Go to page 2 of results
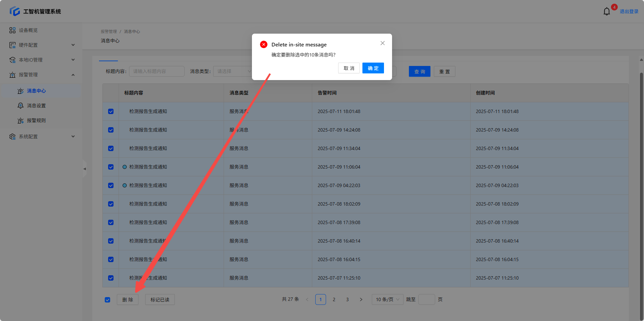The height and width of the screenshot is (321, 644). (x=334, y=299)
